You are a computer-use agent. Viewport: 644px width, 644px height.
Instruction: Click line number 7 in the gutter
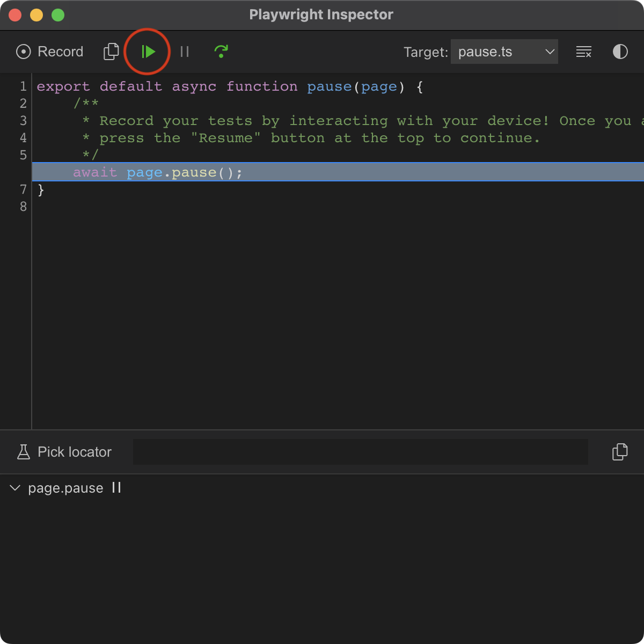click(23, 189)
